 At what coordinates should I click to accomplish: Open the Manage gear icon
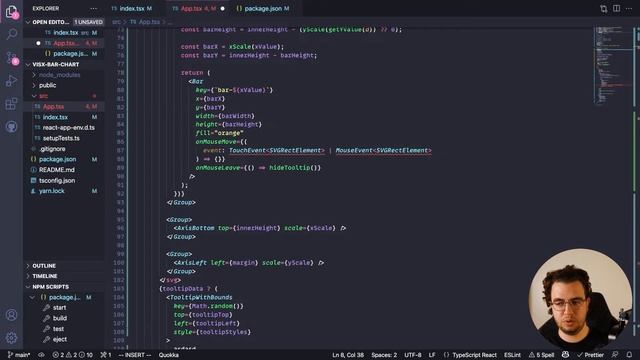tap(11, 338)
